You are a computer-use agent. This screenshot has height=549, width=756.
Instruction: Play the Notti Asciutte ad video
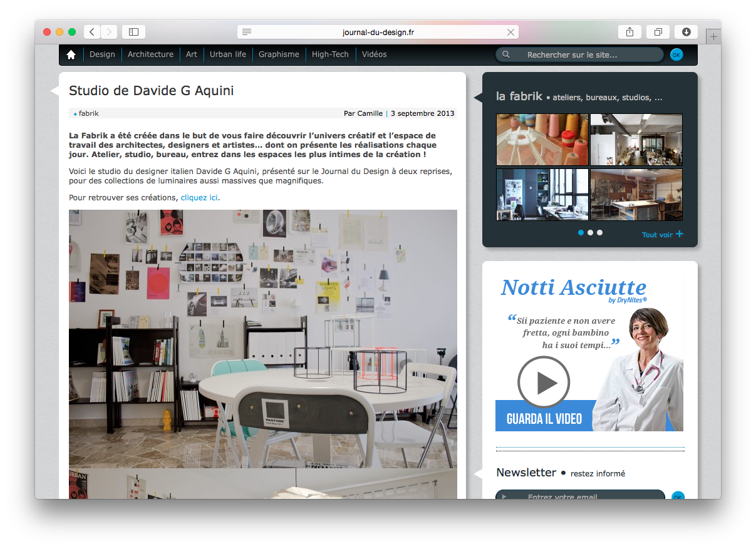click(544, 382)
